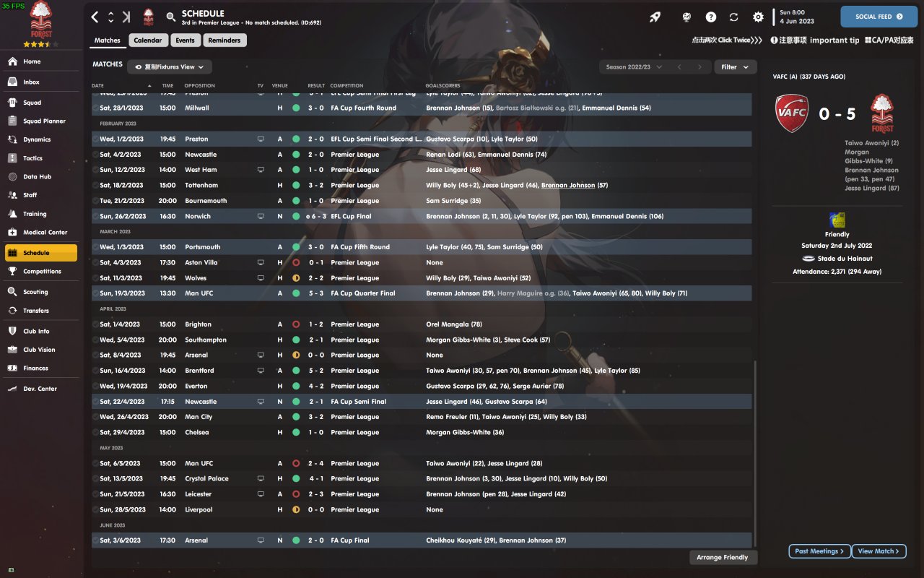Click the up/down history arrows in top bar

(110, 17)
